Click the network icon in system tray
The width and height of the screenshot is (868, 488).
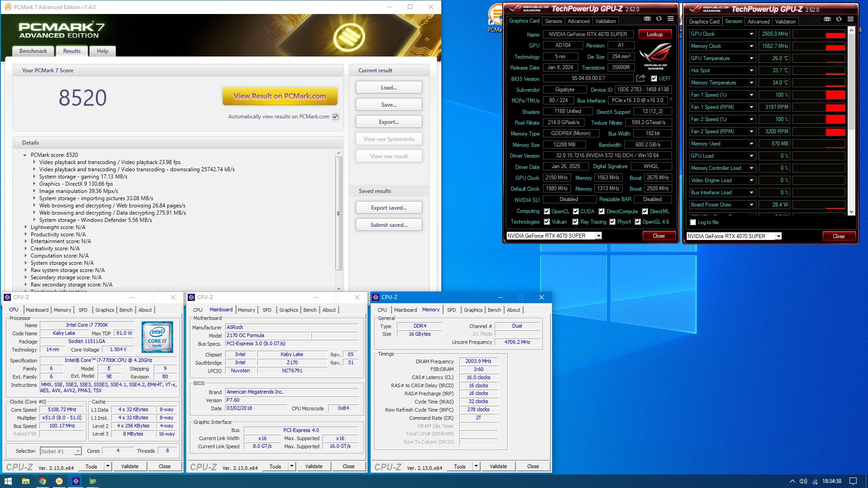pos(815,481)
